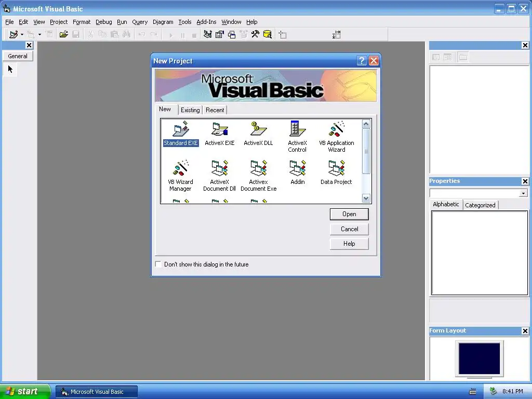The width and height of the screenshot is (532, 399).
Task: Switch to the Existing tab
Action: pos(190,110)
